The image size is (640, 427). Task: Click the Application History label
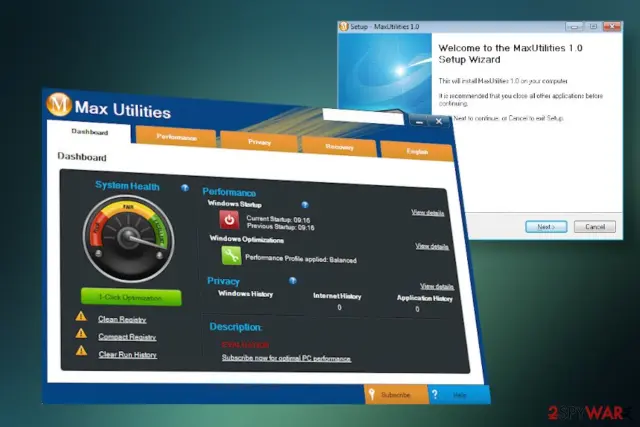(x=424, y=298)
